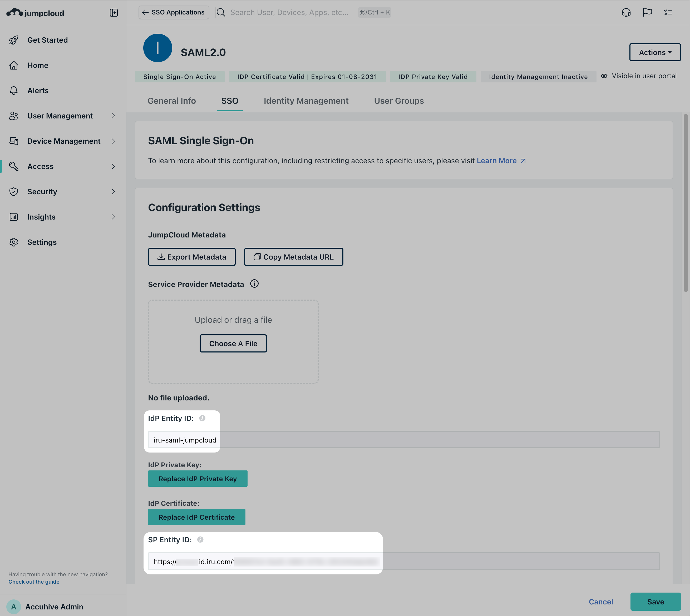Screen dimensions: 690x616
Task: Open the checklist icon in header
Action: 668,13
